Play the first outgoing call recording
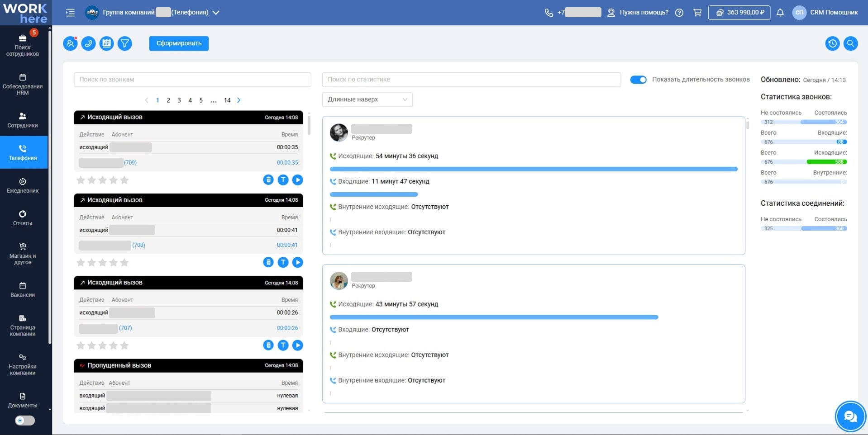The image size is (868, 435). pyautogui.click(x=297, y=180)
